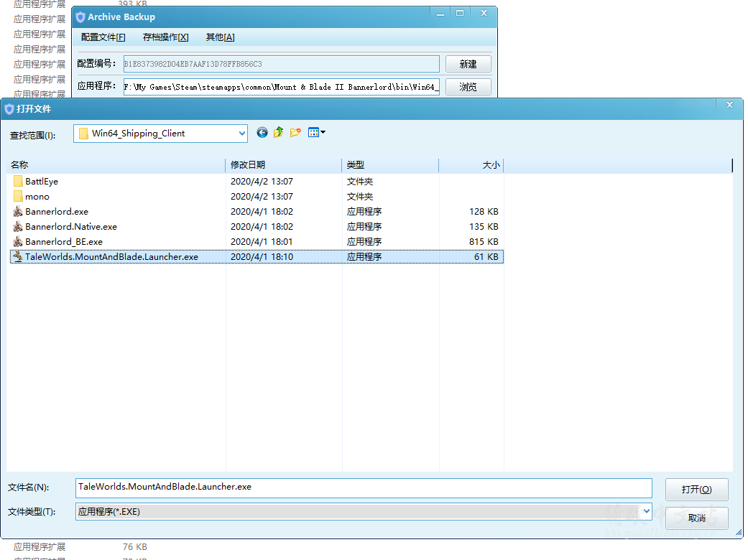Click the 应用程序 path field
This screenshot has height=560, width=748.
click(282, 87)
